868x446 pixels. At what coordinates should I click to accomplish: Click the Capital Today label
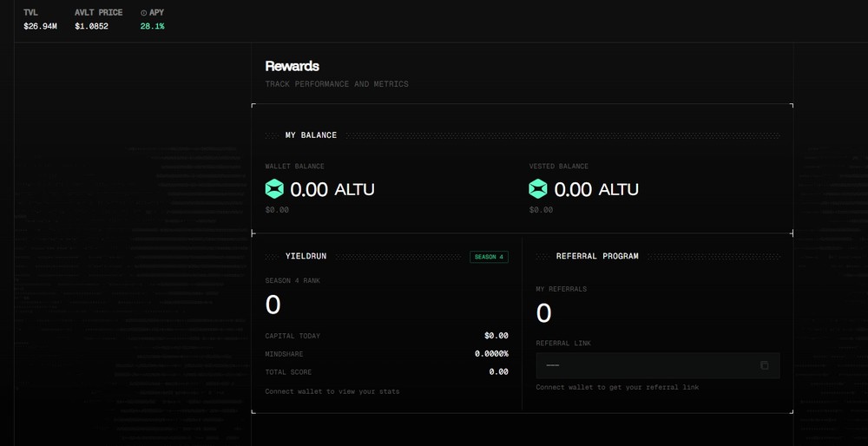[x=293, y=336]
